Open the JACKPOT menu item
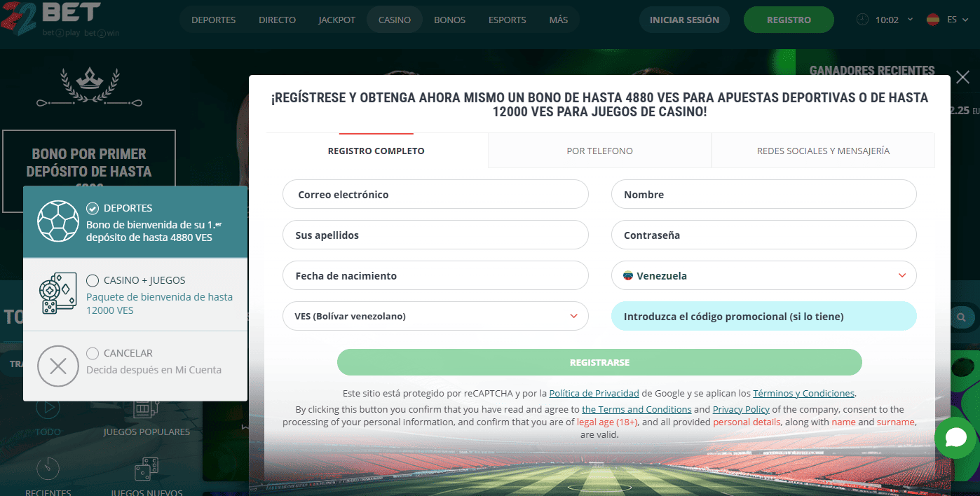 coord(337,20)
